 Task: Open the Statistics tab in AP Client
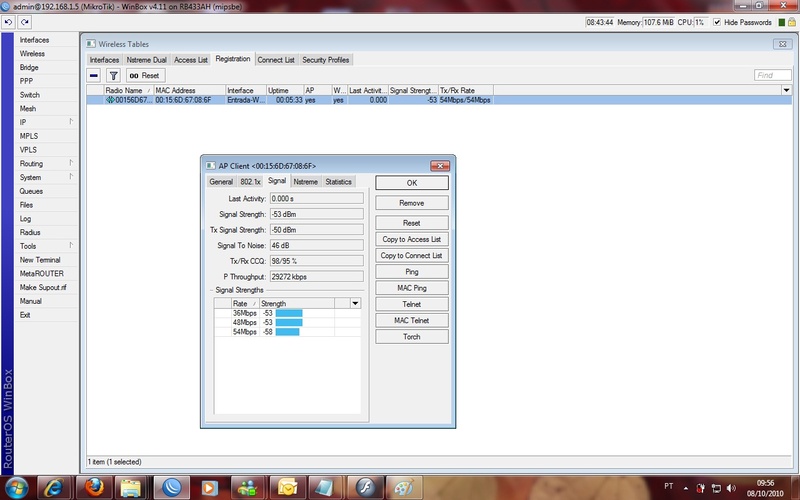(338, 182)
